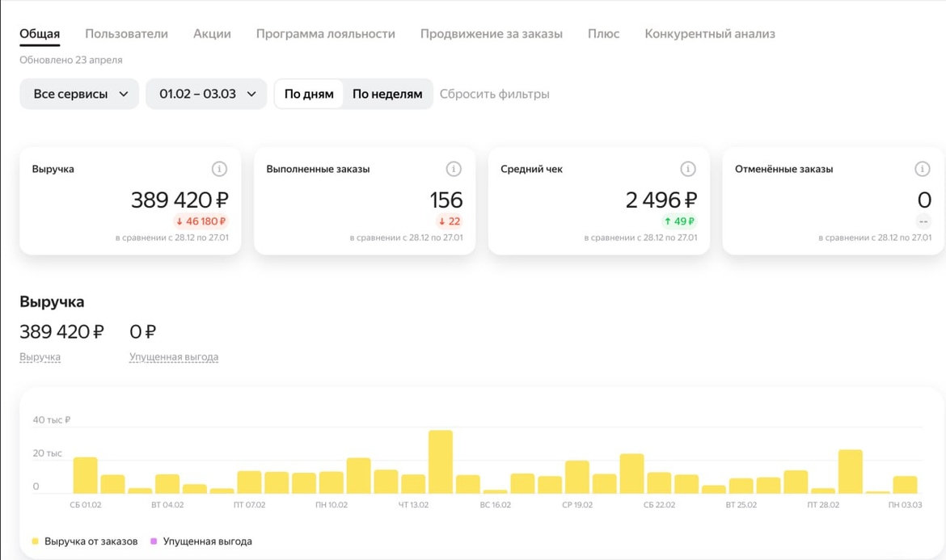Viewport: 946px width, 560px height.
Task: Click the tallest chart bar above ЧТ 13.02
Action: tap(441, 461)
